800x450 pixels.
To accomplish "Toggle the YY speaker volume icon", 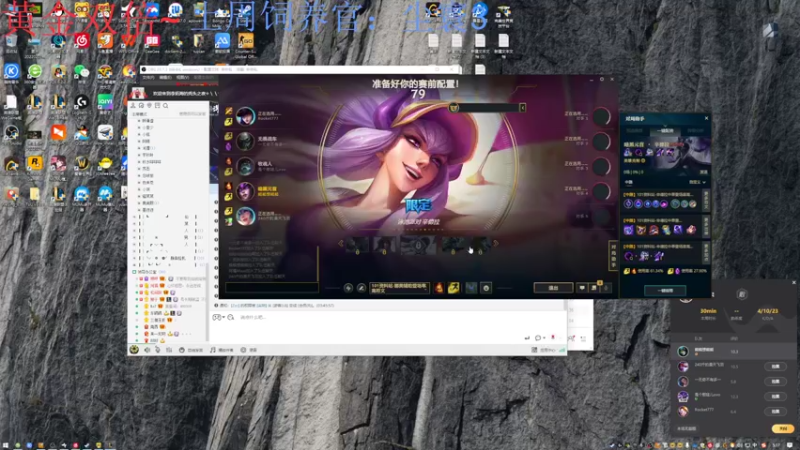I will tap(147, 350).
